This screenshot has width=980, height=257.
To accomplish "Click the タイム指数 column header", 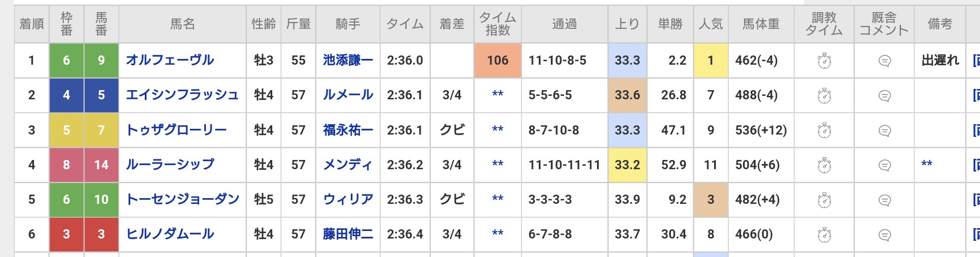I will click(x=497, y=24).
